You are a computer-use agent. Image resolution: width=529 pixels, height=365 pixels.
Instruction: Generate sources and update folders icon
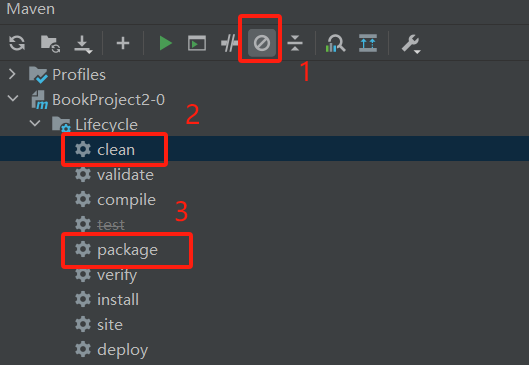(x=50, y=44)
